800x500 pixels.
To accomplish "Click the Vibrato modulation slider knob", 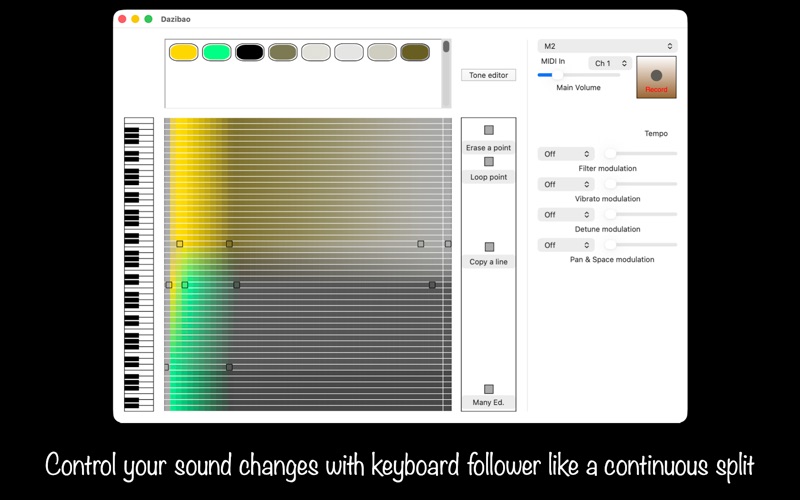I will point(610,184).
